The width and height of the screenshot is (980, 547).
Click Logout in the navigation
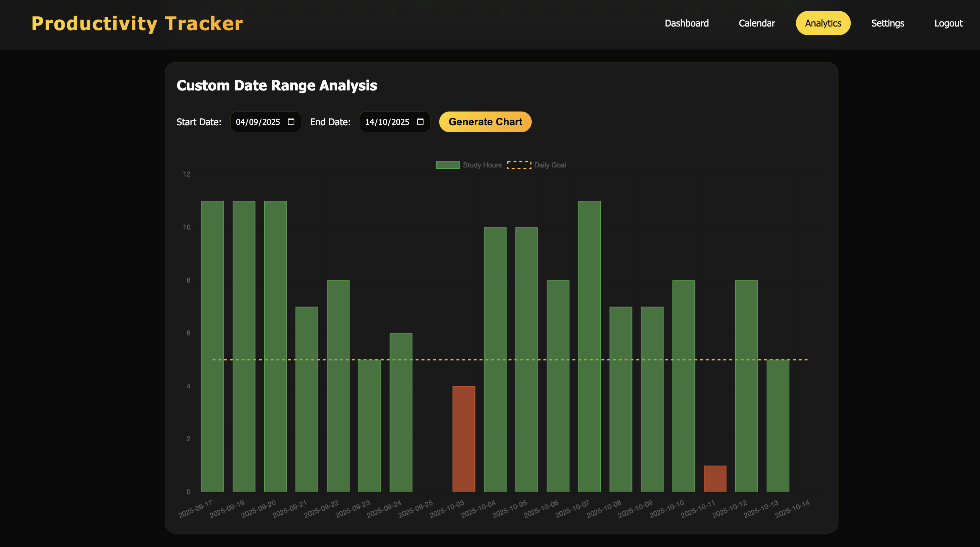click(948, 23)
